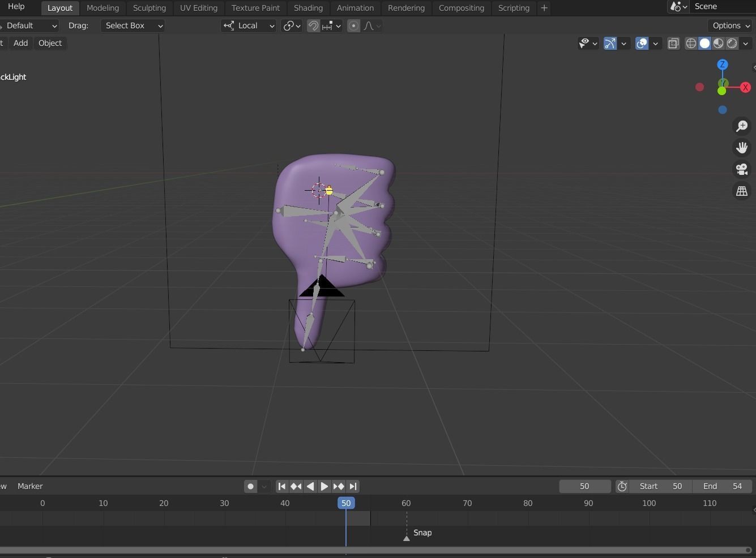Click the Start frame field

(661, 486)
